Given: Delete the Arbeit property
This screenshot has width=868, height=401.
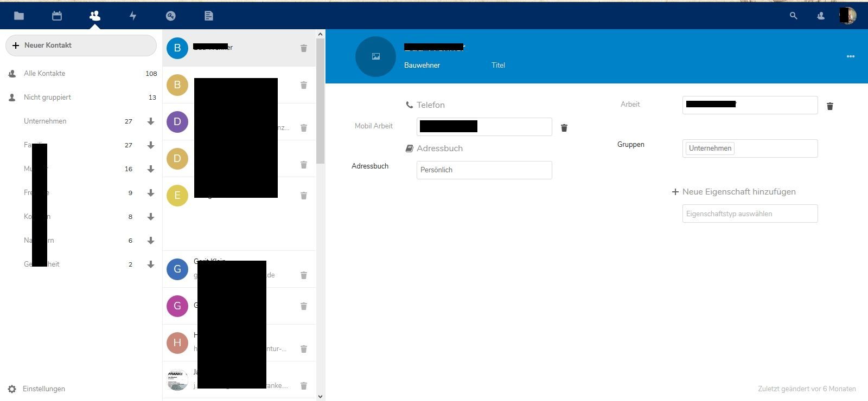Looking at the screenshot, I should [x=830, y=106].
